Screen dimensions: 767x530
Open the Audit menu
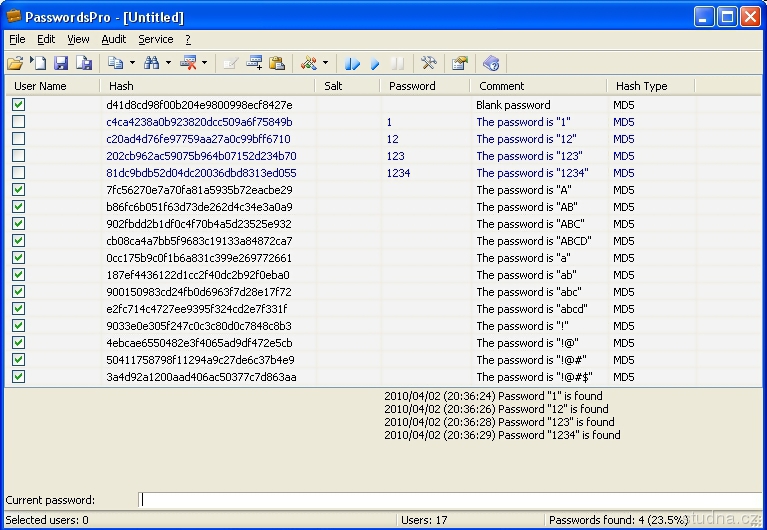(114, 39)
